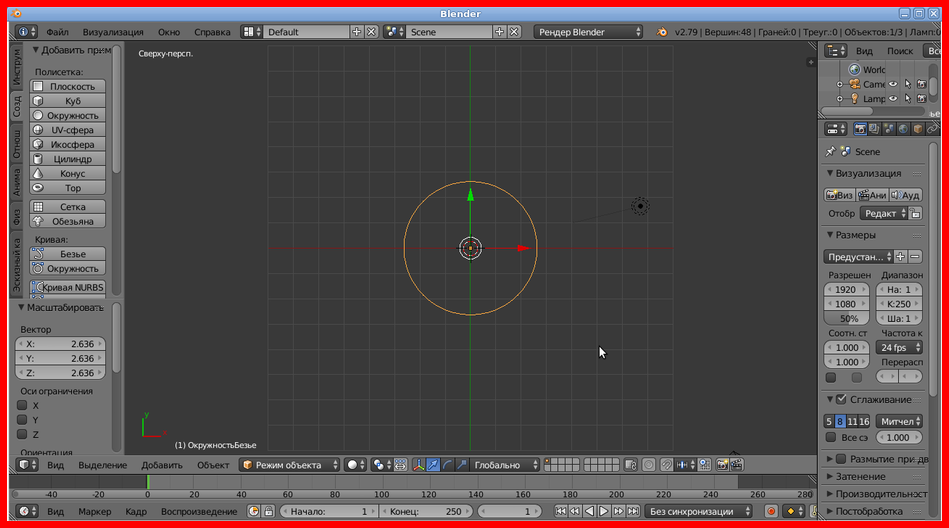Screen dimensions: 949x528
Task: Open the Глобально orientation dropdown
Action: tap(505, 465)
